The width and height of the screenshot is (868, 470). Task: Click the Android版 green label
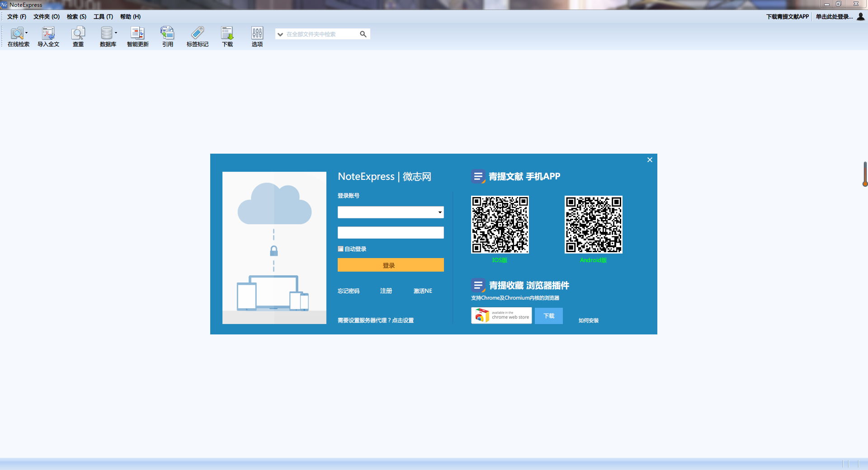pos(593,260)
